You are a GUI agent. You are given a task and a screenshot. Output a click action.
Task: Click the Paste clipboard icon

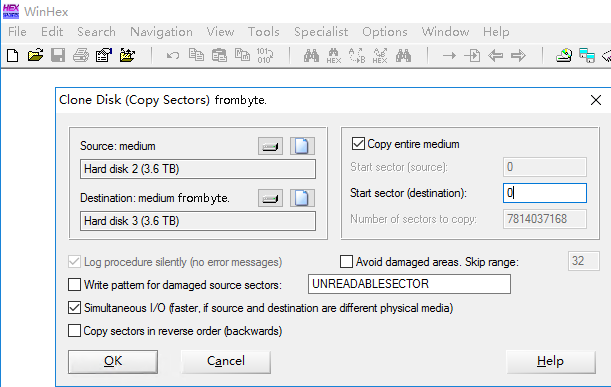219,56
